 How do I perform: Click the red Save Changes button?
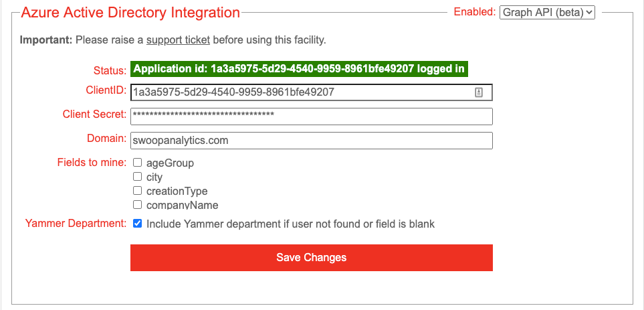coord(312,258)
